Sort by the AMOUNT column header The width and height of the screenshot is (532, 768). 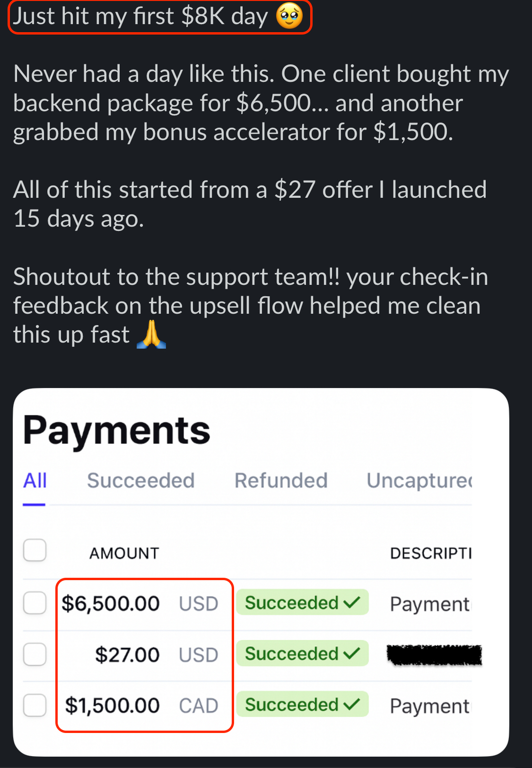[x=124, y=553]
